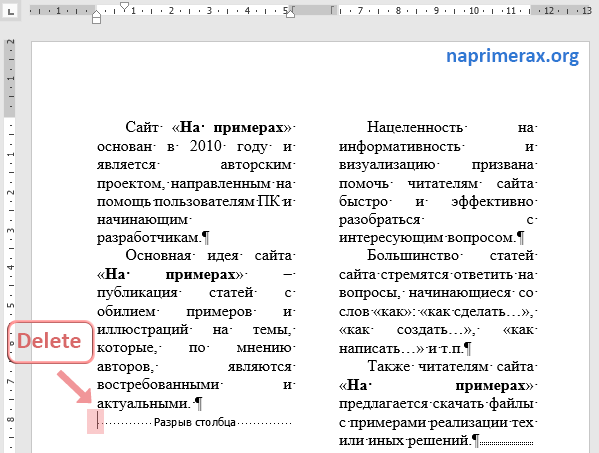Select the right indent marker on the horizontal ruler

(x=290, y=14)
